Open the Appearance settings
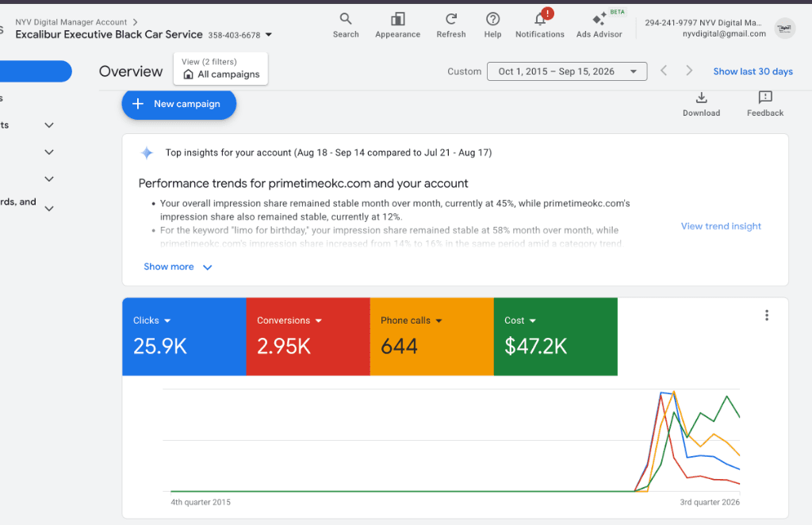The image size is (812, 525). click(397, 25)
